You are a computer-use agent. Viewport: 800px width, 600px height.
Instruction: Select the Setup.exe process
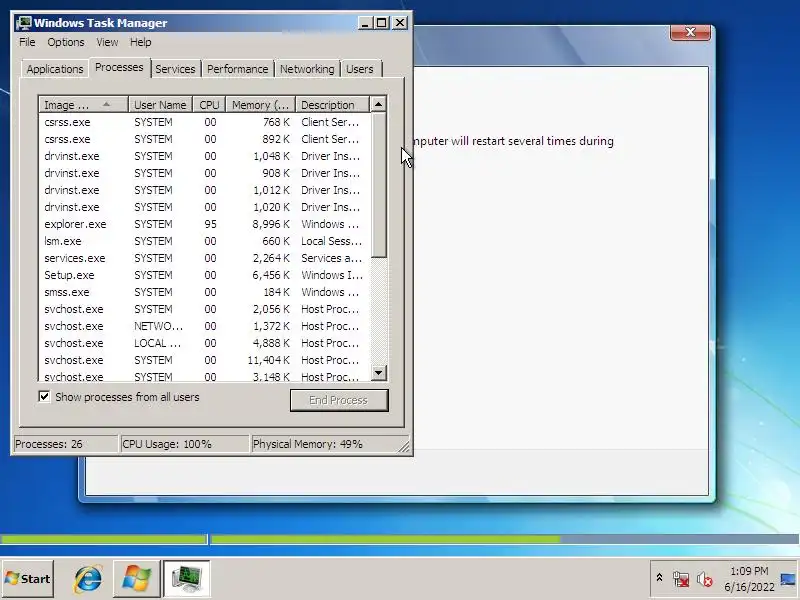[x=204, y=275]
